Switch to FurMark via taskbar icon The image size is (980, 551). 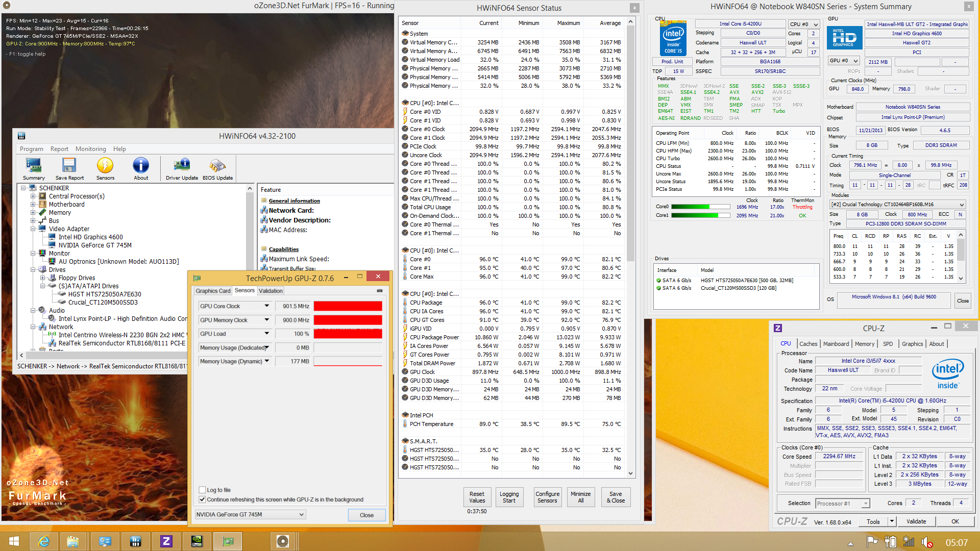pos(282,541)
